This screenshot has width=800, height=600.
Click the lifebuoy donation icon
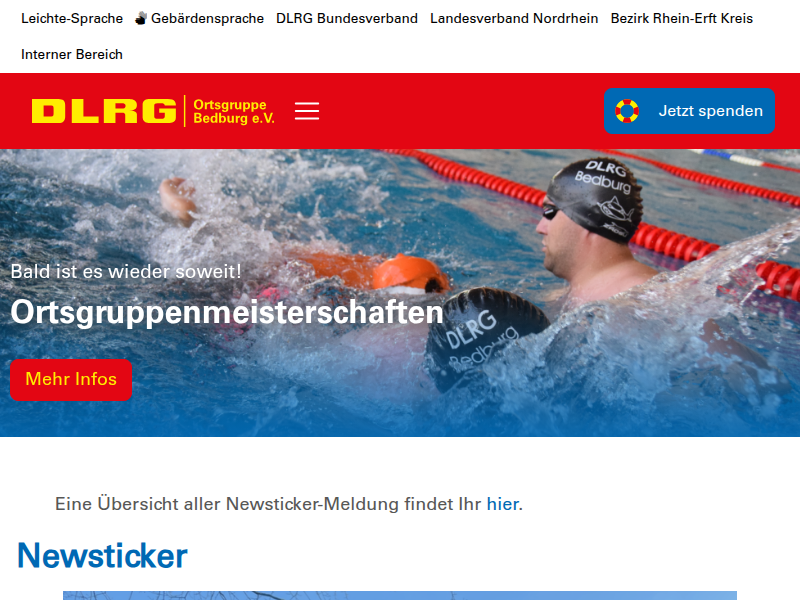(627, 111)
